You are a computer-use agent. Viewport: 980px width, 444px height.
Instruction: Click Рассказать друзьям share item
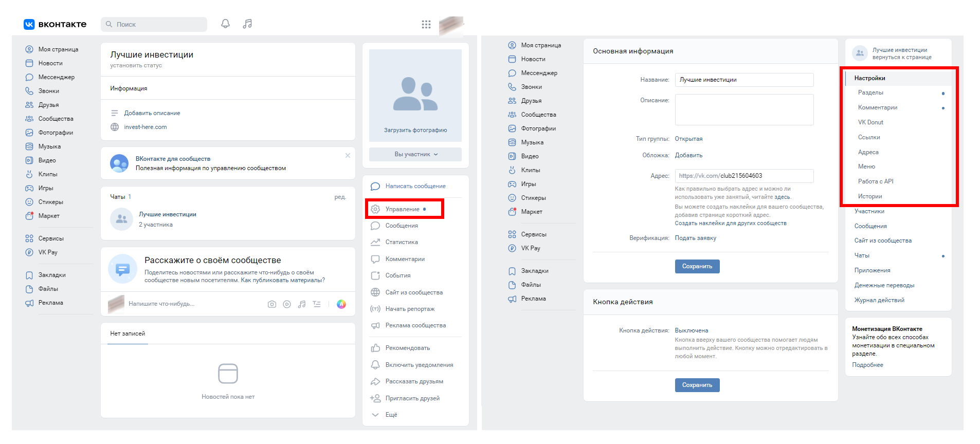[x=414, y=381]
